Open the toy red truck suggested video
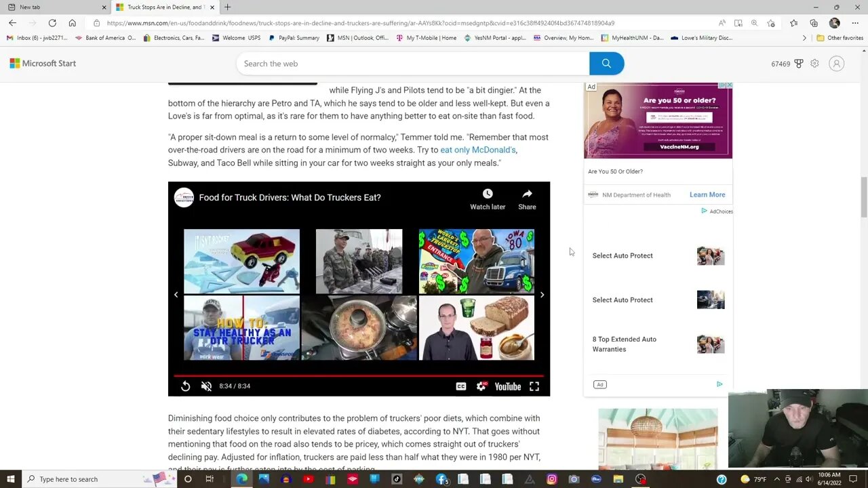 (x=241, y=261)
